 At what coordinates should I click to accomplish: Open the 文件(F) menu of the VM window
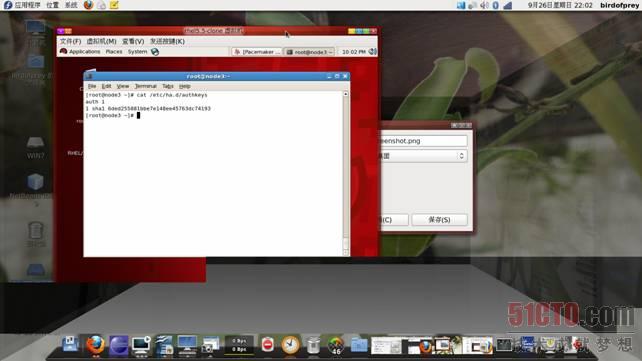pos(70,41)
